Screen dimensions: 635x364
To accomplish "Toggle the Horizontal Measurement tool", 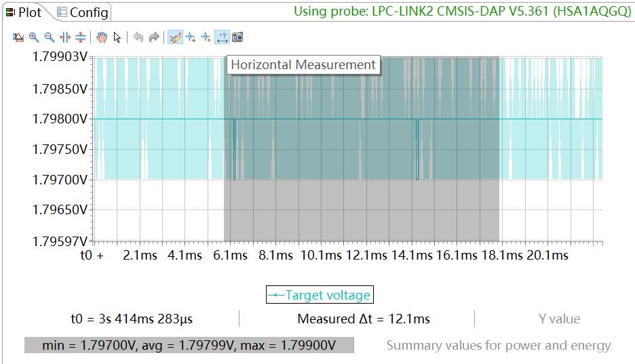I will [x=222, y=37].
